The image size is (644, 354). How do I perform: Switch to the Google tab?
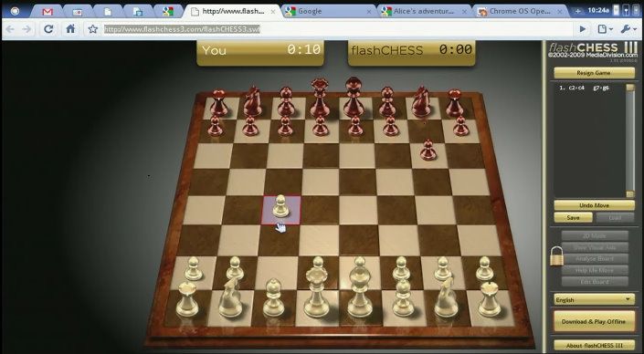329,12
